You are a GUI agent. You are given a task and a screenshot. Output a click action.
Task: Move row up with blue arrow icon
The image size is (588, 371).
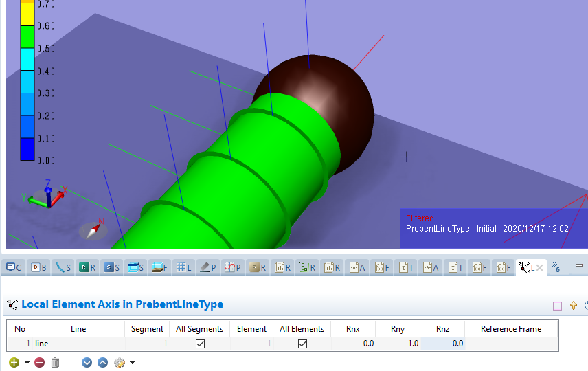102,362
